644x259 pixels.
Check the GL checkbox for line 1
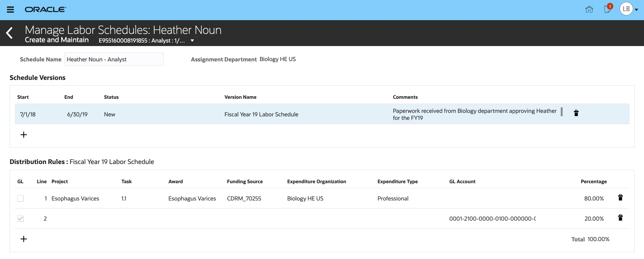click(20, 199)
